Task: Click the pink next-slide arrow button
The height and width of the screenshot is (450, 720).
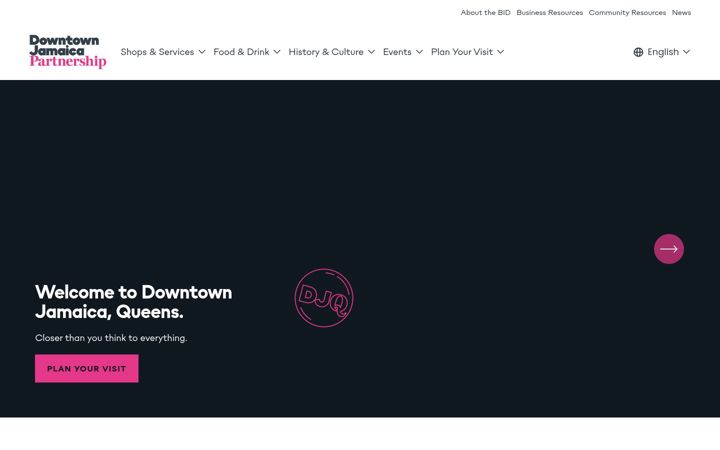Action: (x=669, y=249)
